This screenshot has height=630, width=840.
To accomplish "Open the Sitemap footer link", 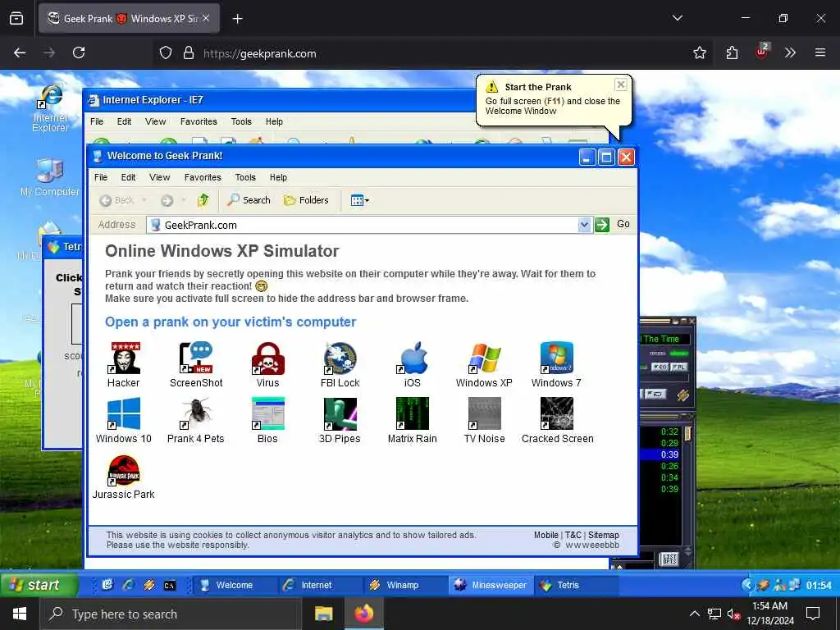I will click(x=603, y=535).
